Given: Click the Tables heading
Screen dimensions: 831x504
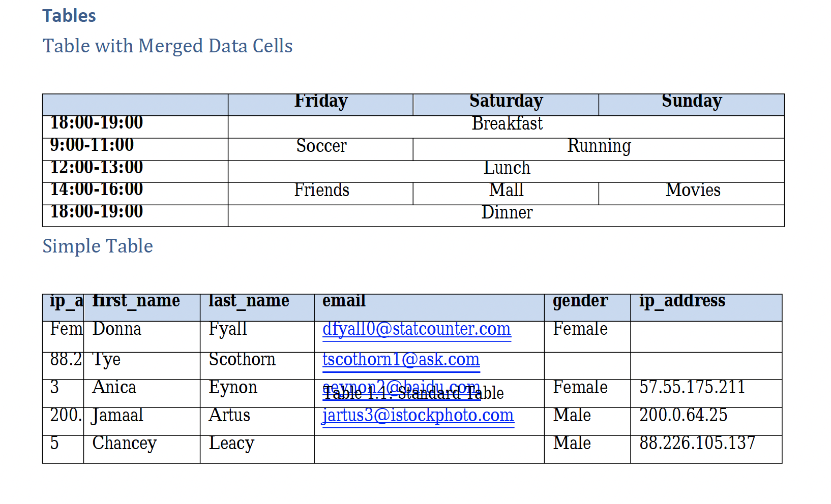Looking at the screenshot, I should click(69, 16).
